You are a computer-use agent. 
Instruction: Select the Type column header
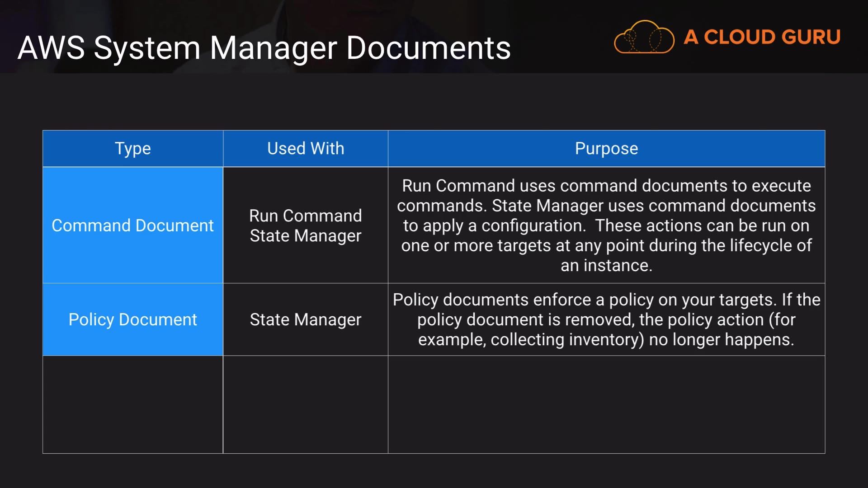(x=132, y=149)
